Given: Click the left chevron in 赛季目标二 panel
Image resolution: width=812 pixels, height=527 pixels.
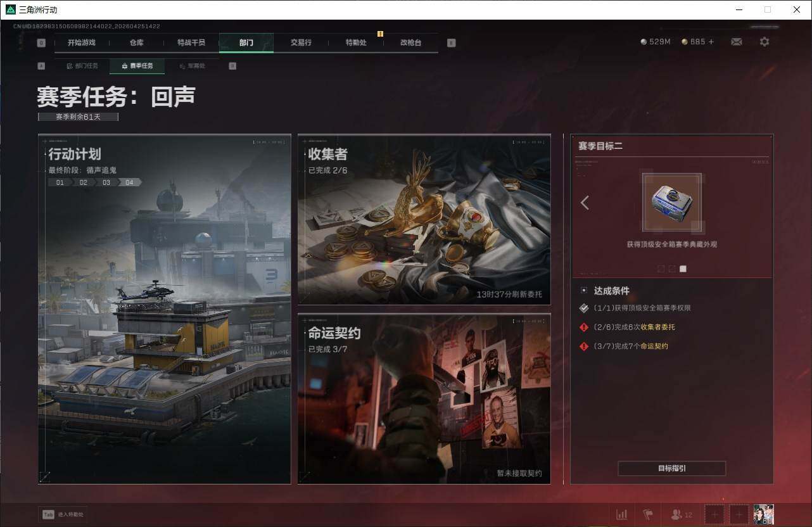Looking at the screenshot, I should [585, 203].
